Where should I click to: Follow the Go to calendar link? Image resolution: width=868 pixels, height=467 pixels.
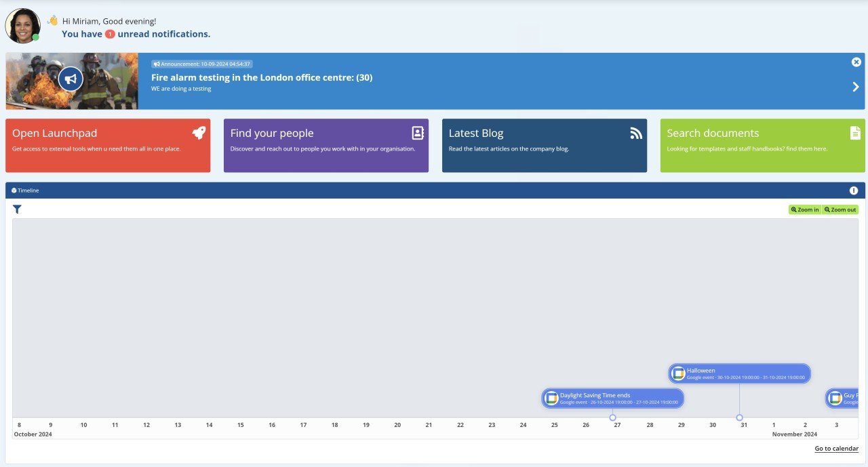point(836,448)
